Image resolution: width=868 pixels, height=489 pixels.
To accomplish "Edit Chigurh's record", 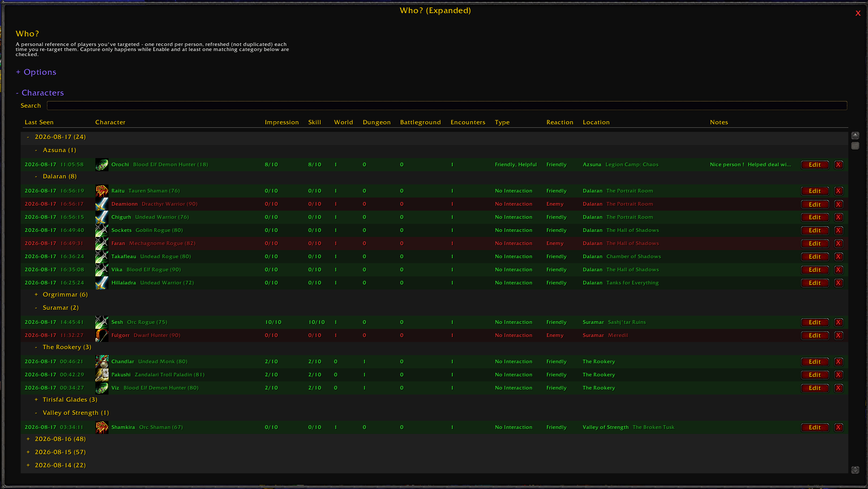I will point(815,217).
